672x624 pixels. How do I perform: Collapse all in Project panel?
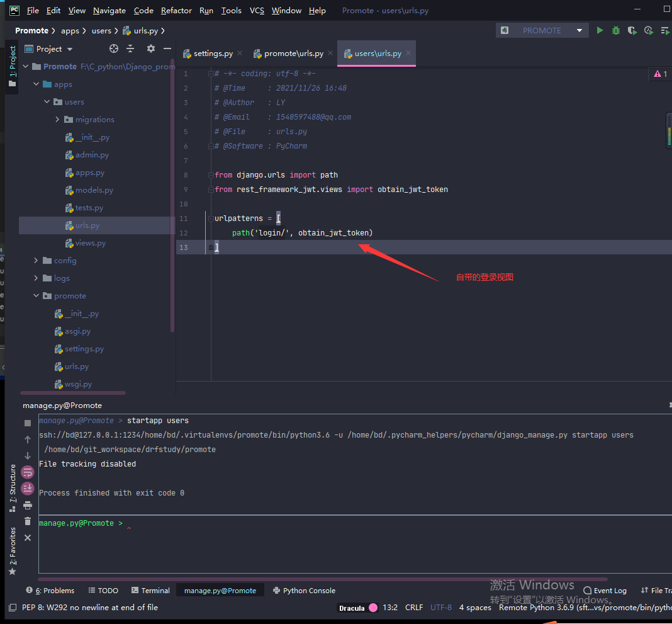click(x=130, y=48)
